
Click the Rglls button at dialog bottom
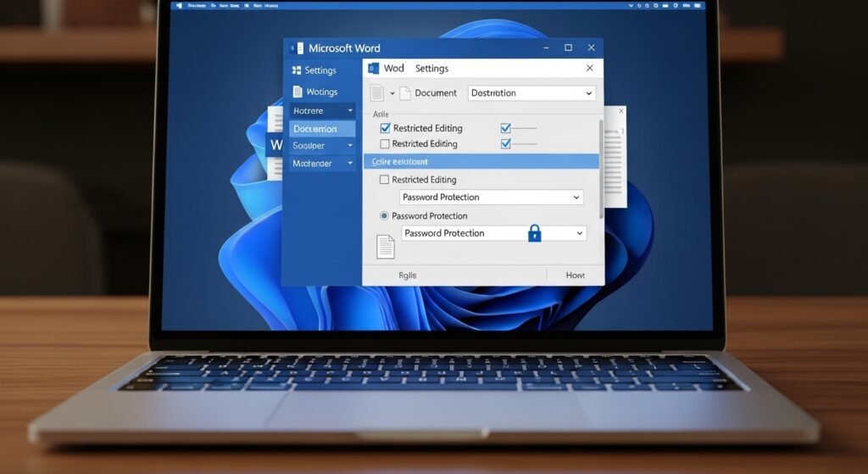pos(407,276)
